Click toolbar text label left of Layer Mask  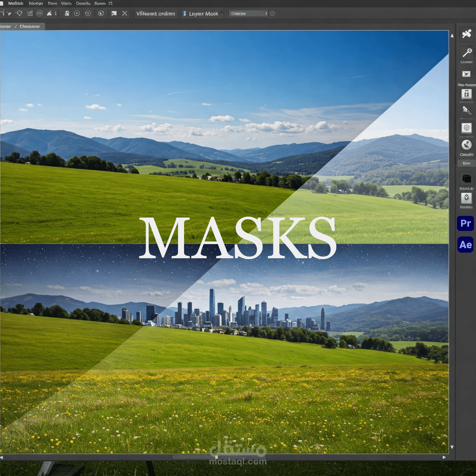(155, 13)
